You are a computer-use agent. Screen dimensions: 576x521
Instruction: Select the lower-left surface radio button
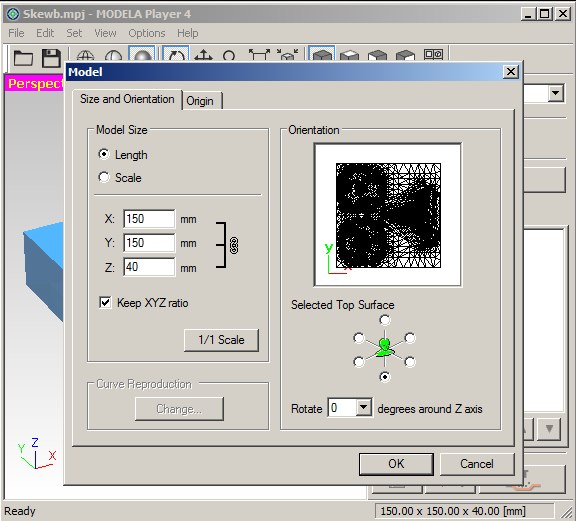(x=359, y=362)
